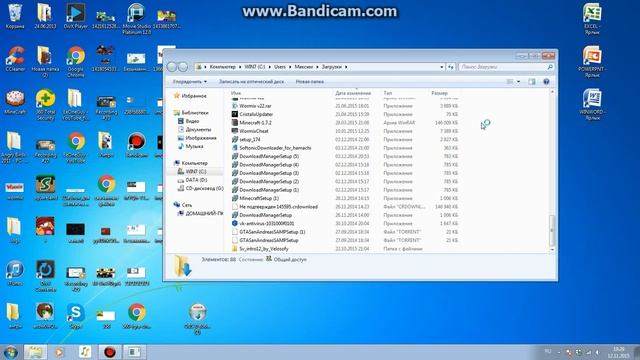This screenshot has height=360, width=640.
Task: Click the Explorer Back navigation arrow
Action: (x=172, y=67)
